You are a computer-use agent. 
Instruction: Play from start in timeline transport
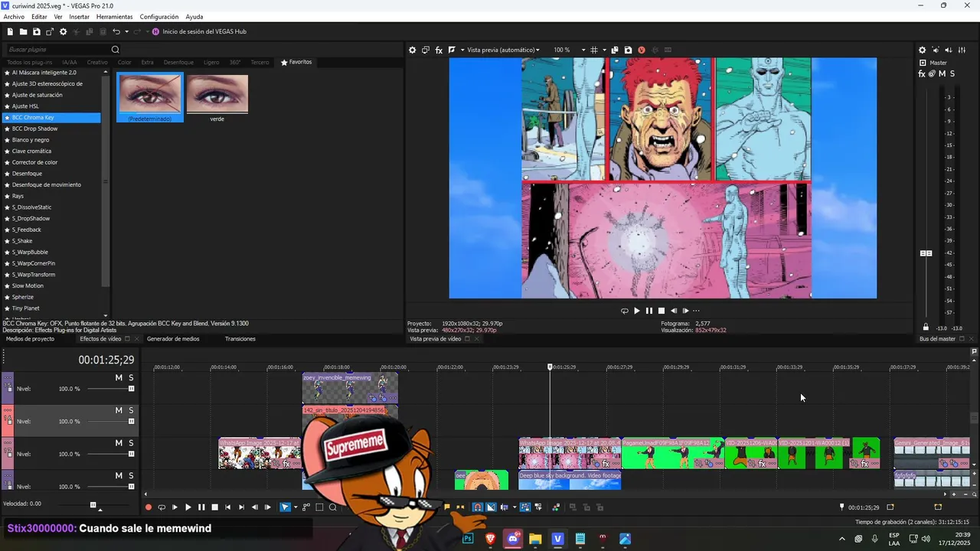(175, 507)
